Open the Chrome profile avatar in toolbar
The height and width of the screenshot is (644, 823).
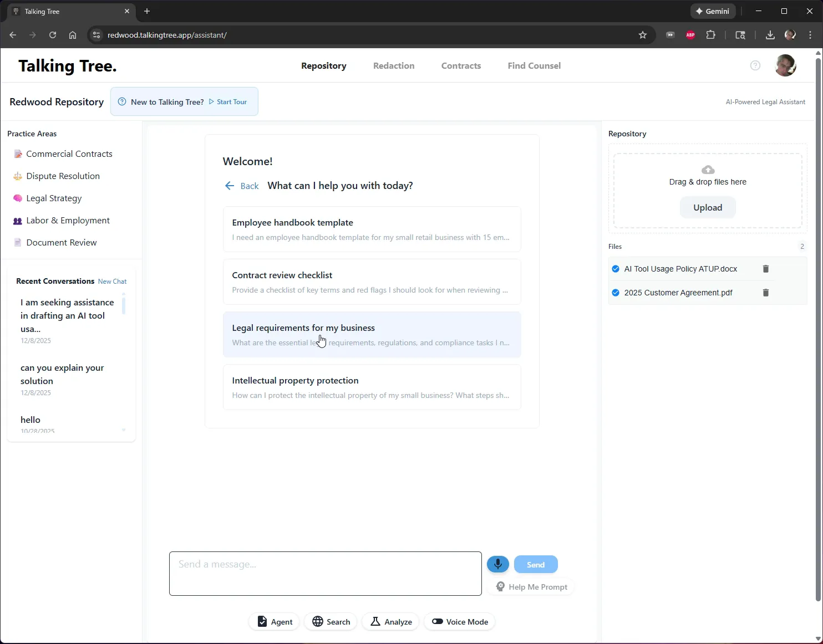(x=790, y=35)
